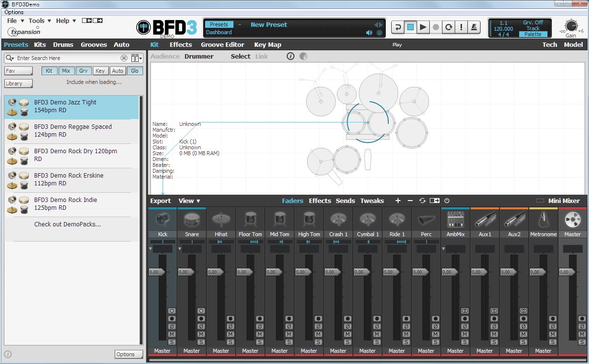Image resolution: width=589 pixels, height=364 pixels.
Task: Select the Snare channel drum icon
Action: click(x=192, y=220)
